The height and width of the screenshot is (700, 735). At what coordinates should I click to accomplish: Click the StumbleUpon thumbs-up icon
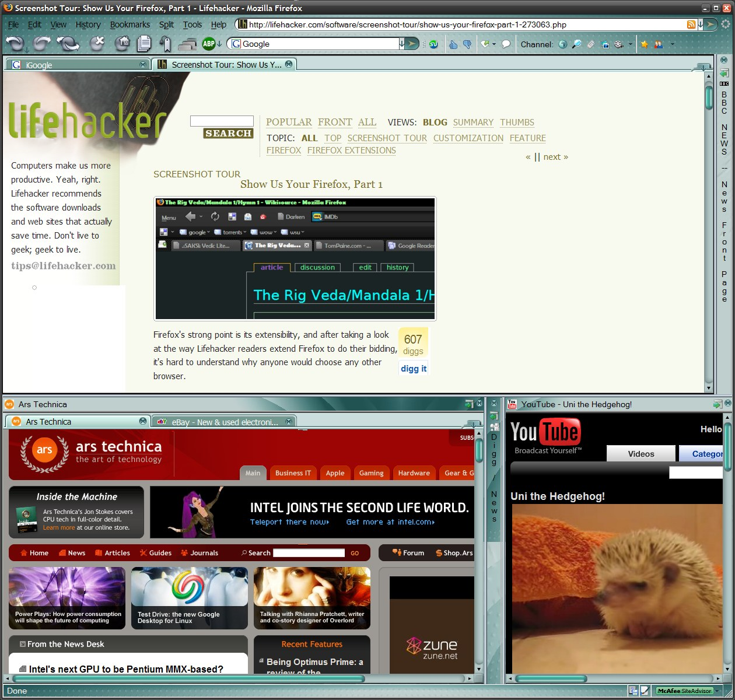click(x=454, y=44)
